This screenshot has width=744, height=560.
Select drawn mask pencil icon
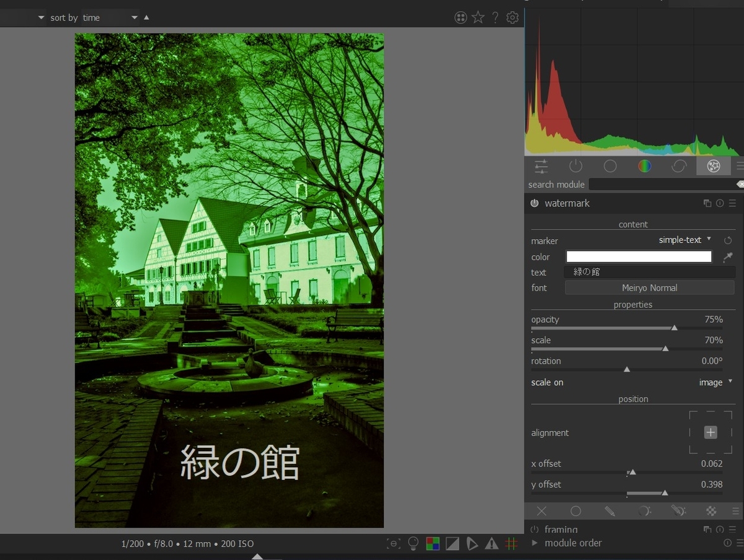coord(610,511)
